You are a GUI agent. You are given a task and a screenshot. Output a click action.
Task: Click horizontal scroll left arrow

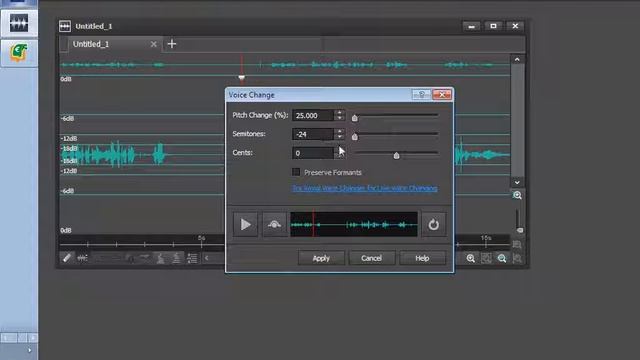207,258
